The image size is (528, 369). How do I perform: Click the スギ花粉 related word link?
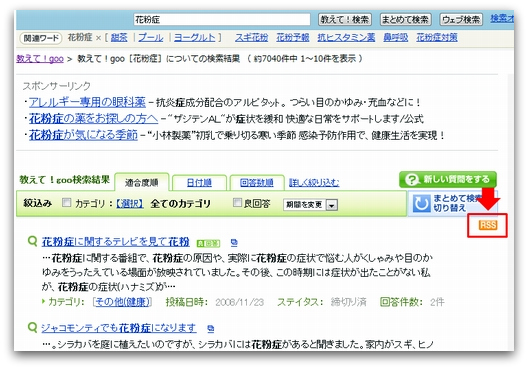point(252,37)
